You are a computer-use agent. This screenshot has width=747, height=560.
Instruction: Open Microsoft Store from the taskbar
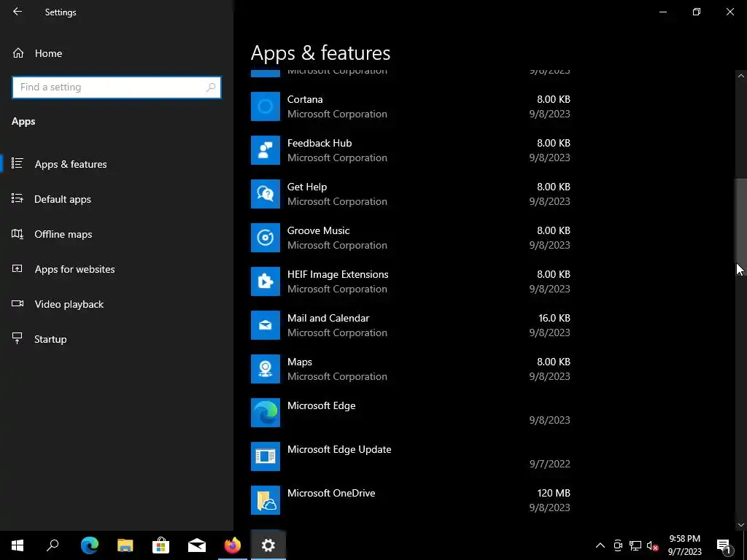(161, 545)
